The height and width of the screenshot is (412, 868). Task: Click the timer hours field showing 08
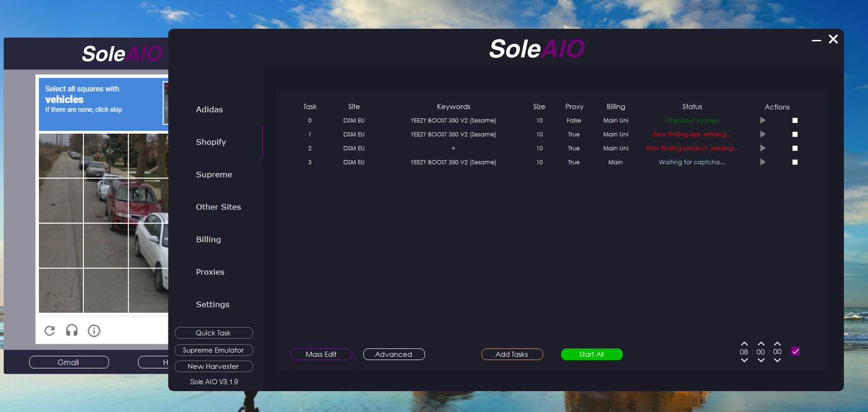pos(744,352)
